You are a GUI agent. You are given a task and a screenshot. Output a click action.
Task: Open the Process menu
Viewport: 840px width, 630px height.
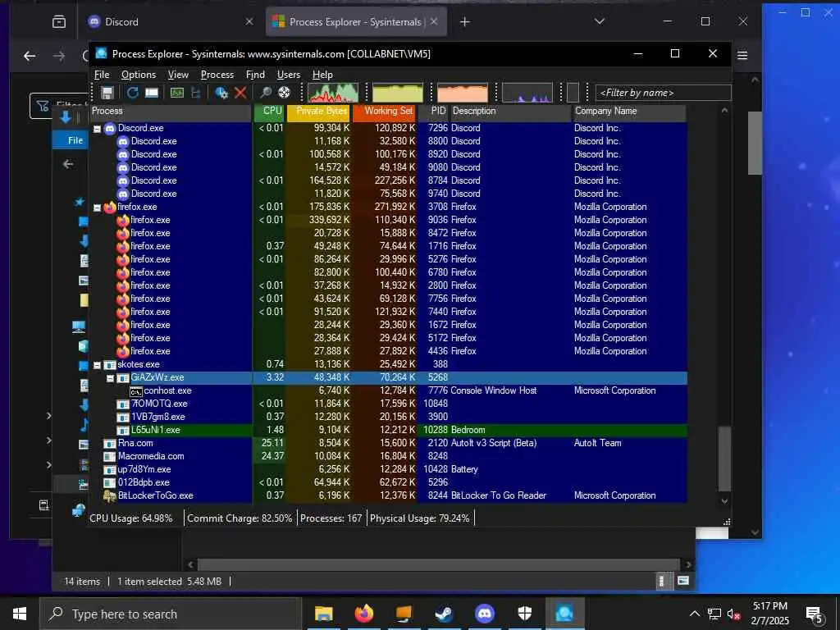(x=217, y=75)
